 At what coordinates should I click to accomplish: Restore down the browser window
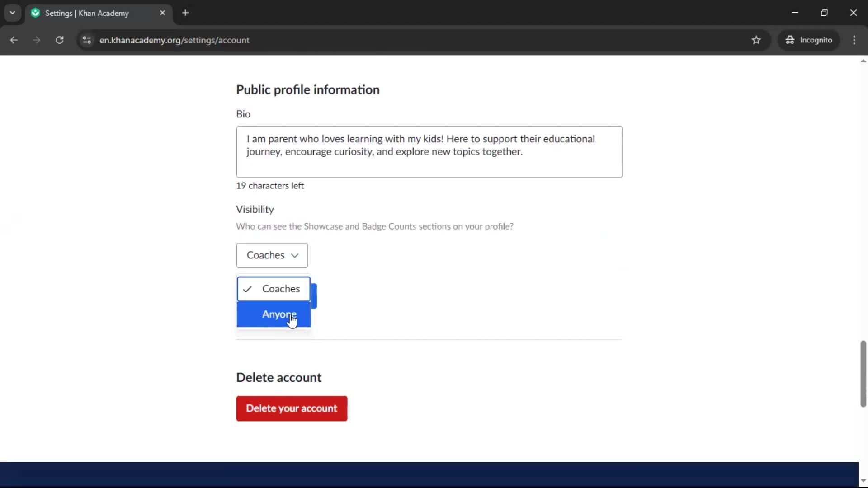[824, 13]
